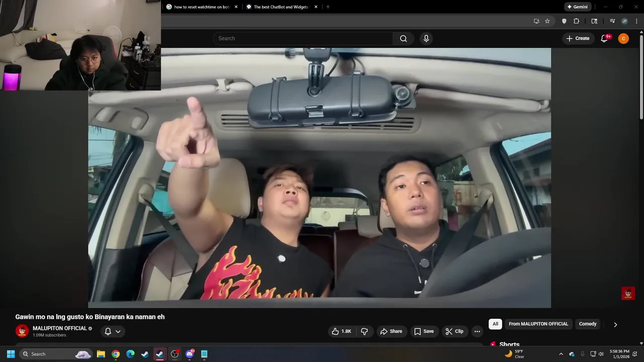Open Google Chrome from the taskbar
644x362 pixels.
click(116, 354)
